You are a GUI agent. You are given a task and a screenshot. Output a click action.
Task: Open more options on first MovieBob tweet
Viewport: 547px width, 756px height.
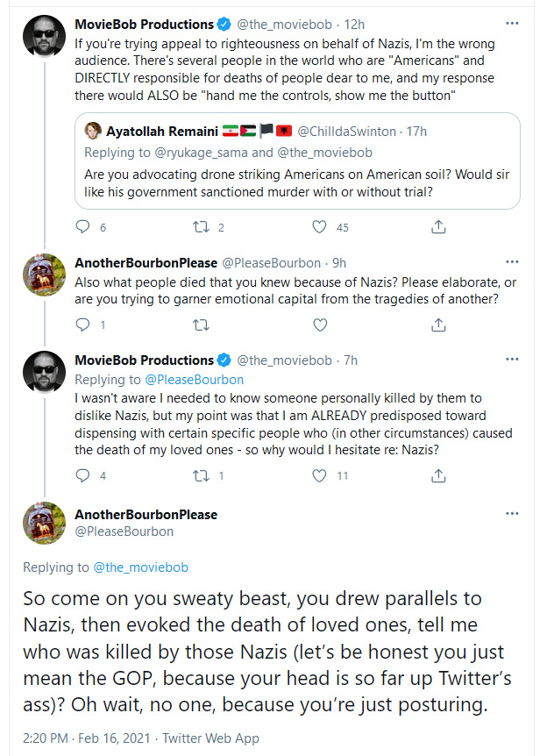click(512, 23)
